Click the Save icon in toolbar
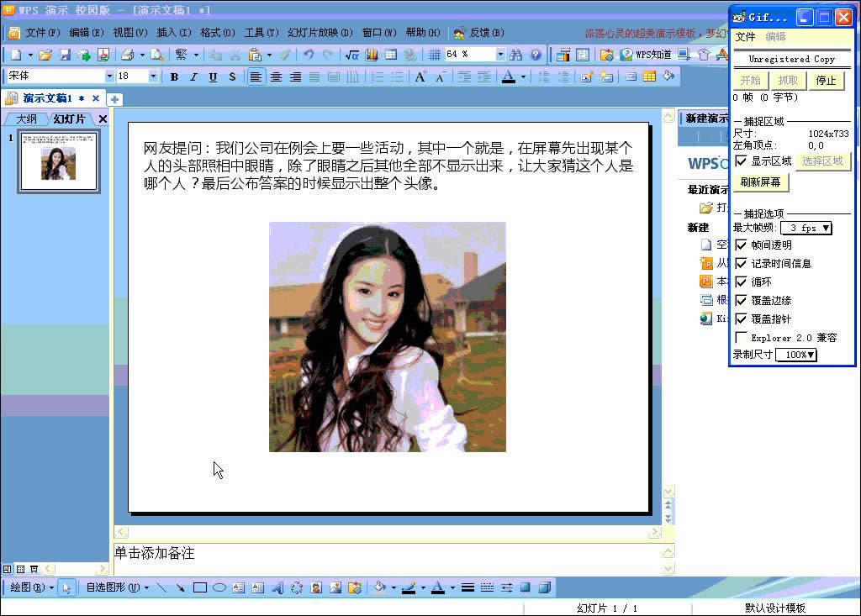861x616 pixels. point(65,55)
